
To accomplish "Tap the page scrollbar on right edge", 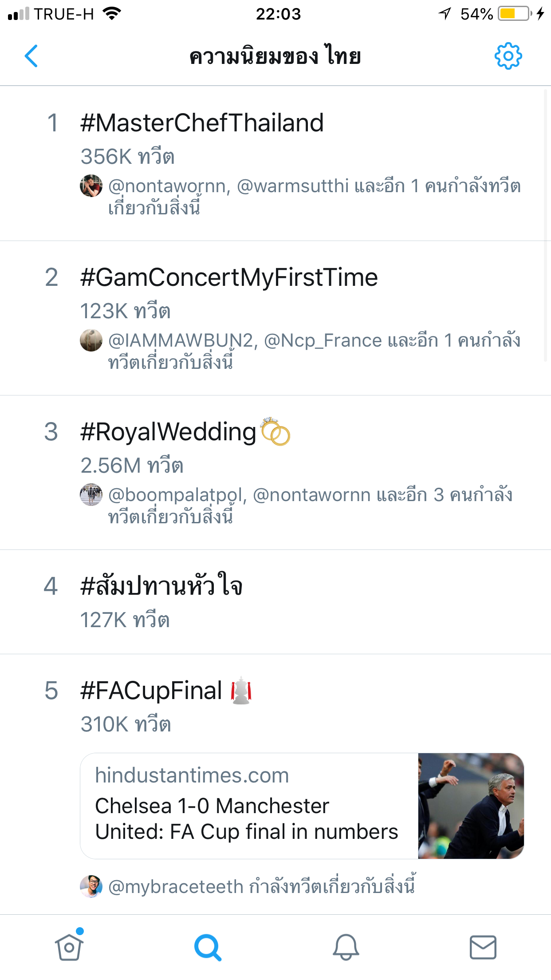I will [x=546, y=226].
